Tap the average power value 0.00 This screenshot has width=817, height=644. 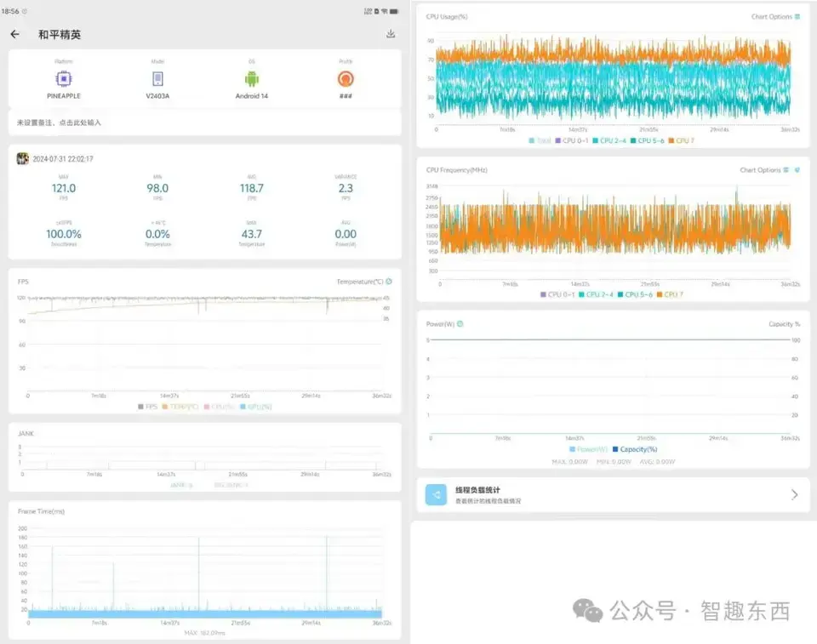346,234
